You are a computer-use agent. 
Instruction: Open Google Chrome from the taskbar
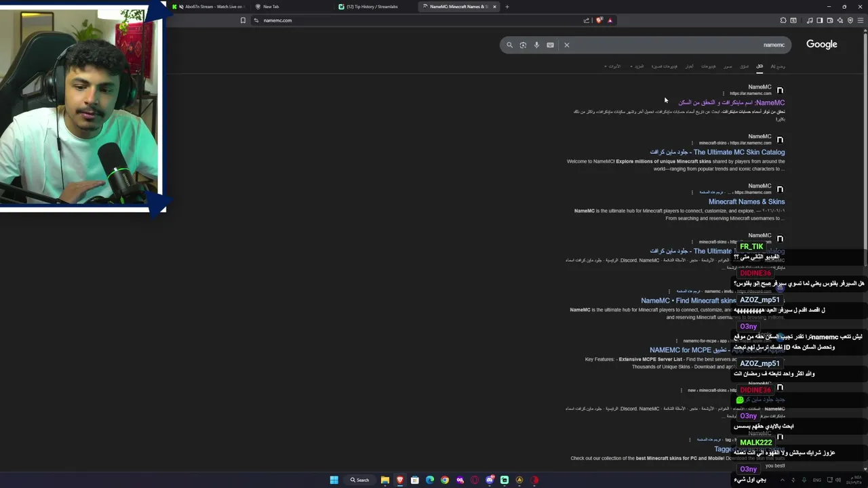click(x=444, y=480)
